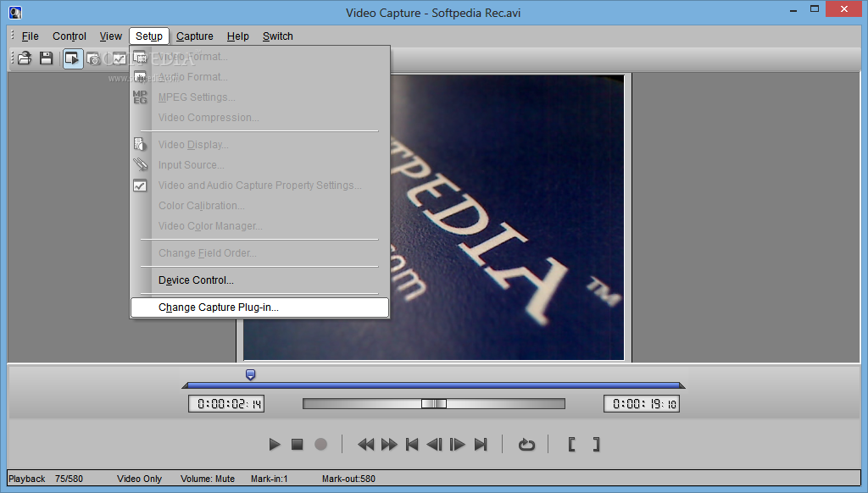Screen dimensions: 868x493
Task: Click the Input Source menu icon
Action: pos(140,164)
